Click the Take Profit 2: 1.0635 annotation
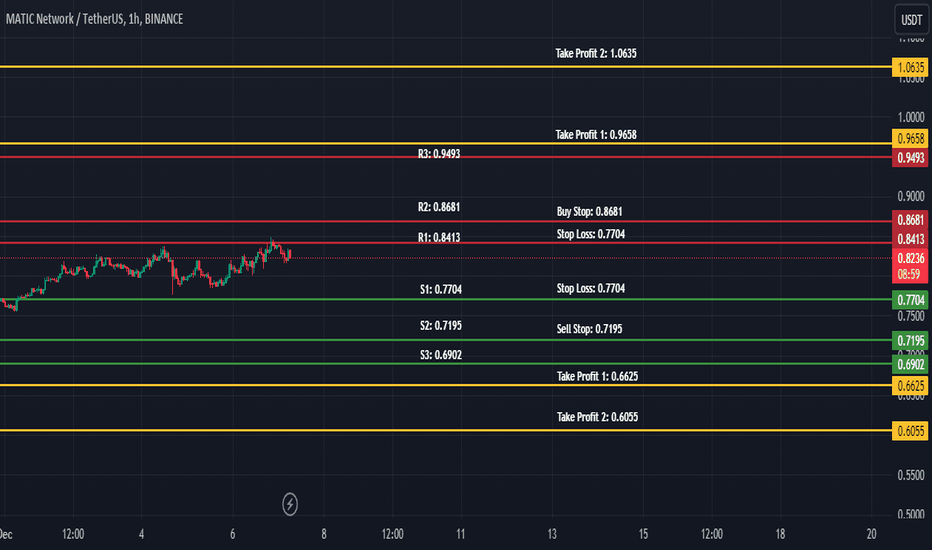The width and height of the screenshot is (932, 550). (x=596, y=54)
